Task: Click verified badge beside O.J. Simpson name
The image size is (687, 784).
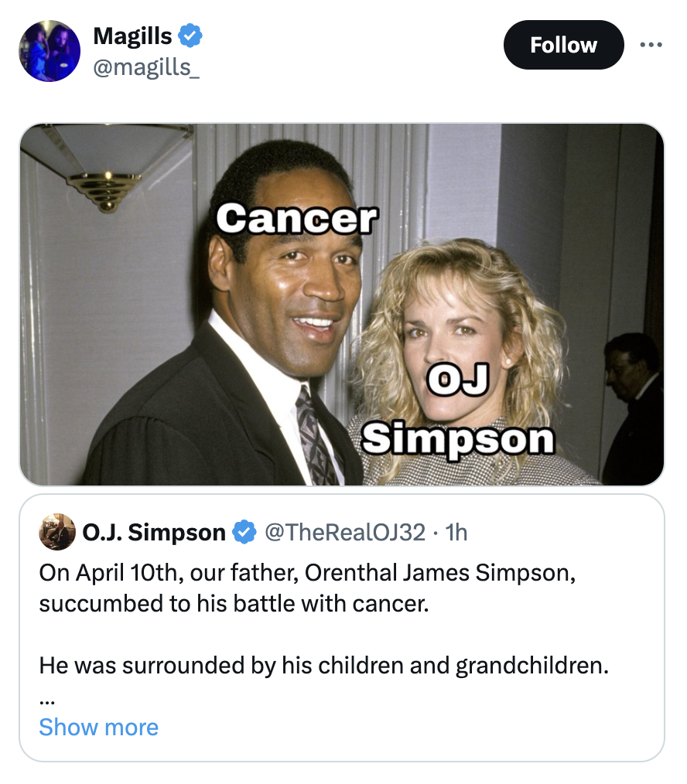Action: pyautogui.click(x=244, y=532)
